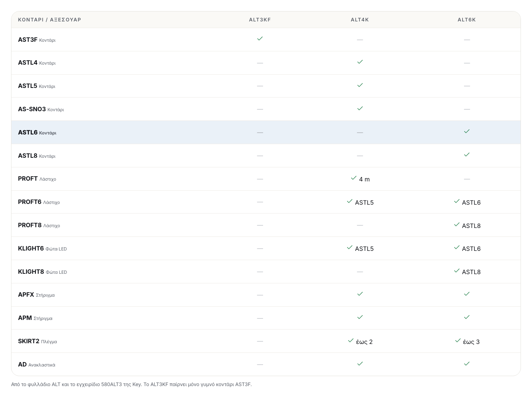Image resolution: width=532 pixels, height=399 pixels.
Task: Click the KLIGHT6 Φώτα LED label
Action: [x=42, y=248]
